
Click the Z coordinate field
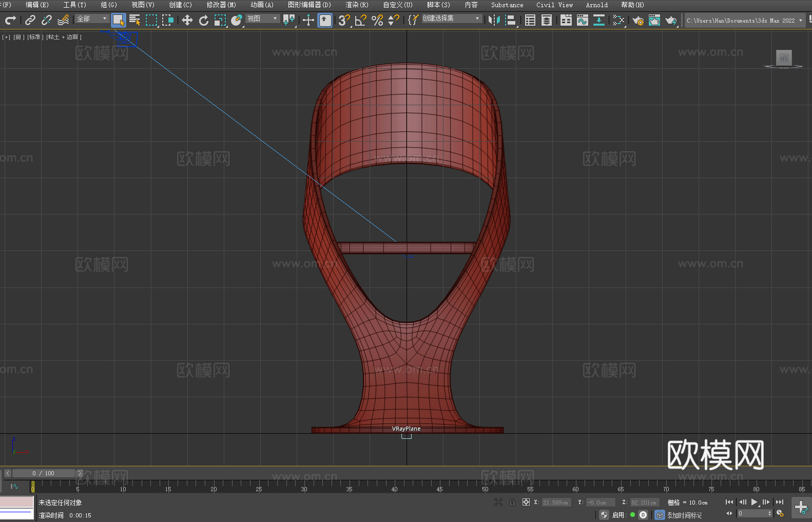point(644,502)
